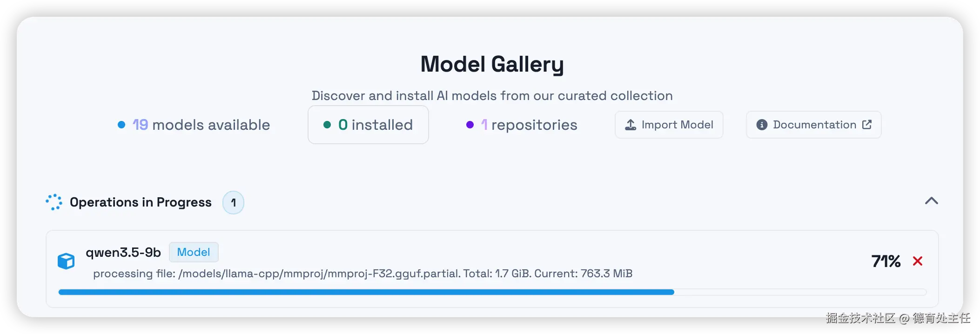Image resolution: width=980 pixels, height=334 pixels.
Task: Click the external link icon after Documentation
Action: click(867, 124)
